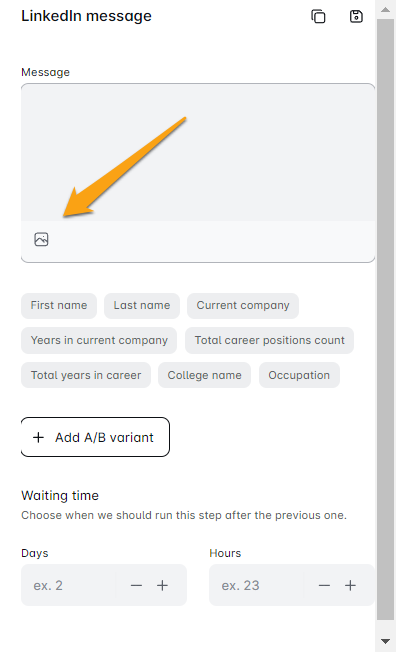Viewport: 397px width, 652px height.
Task: Click the Add A/B variant button
Action: coord(95,437)
